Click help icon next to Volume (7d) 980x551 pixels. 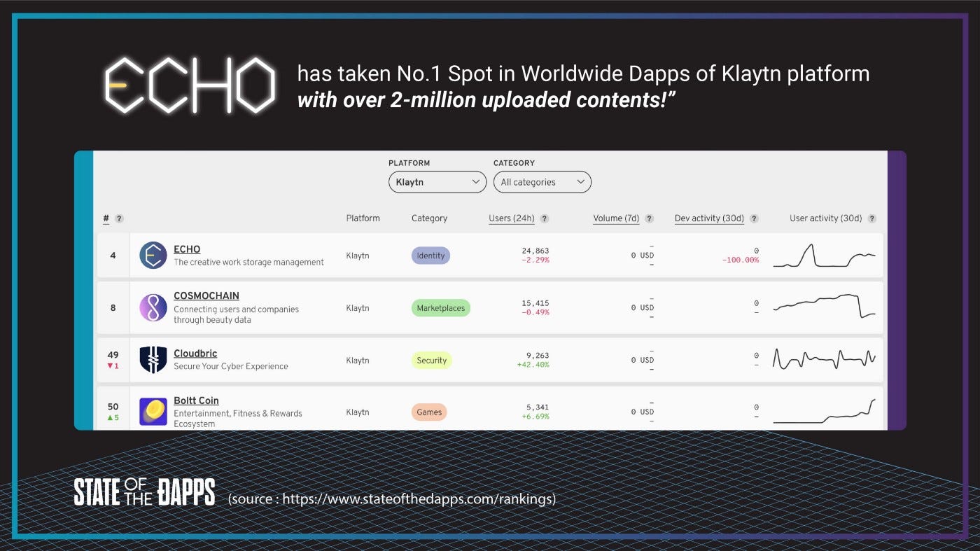point(649,218)
